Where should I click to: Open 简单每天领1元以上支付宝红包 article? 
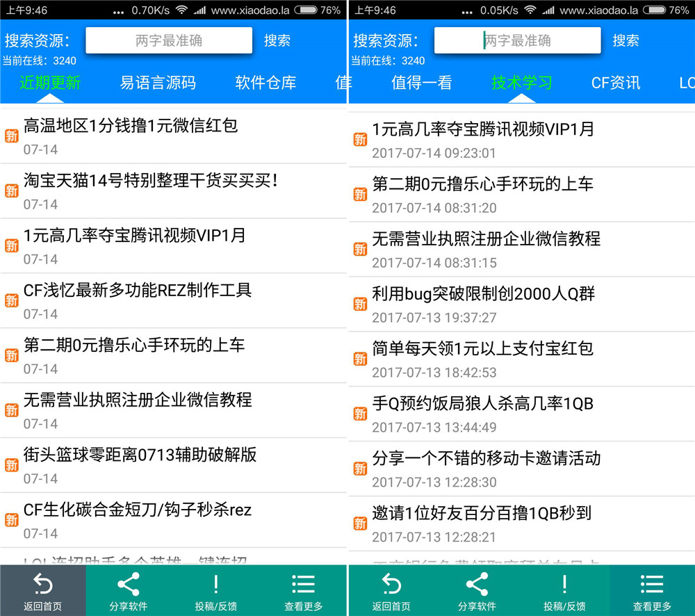[522, 359]
